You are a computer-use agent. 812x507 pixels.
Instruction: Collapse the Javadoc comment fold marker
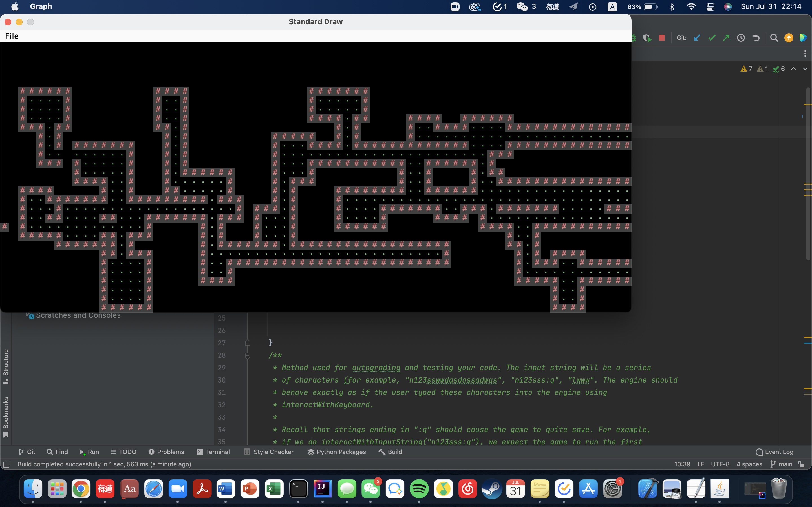click(248, 355)
